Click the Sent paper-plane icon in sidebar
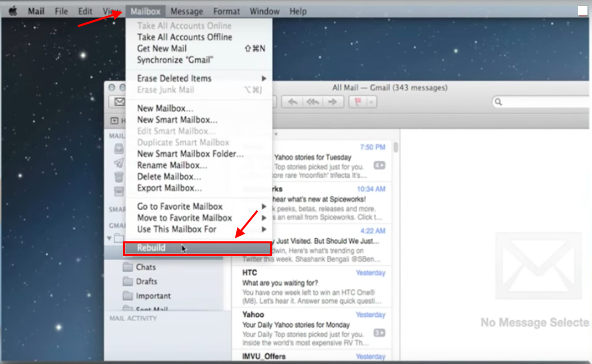The image size is (592, 364). (119, 163)
